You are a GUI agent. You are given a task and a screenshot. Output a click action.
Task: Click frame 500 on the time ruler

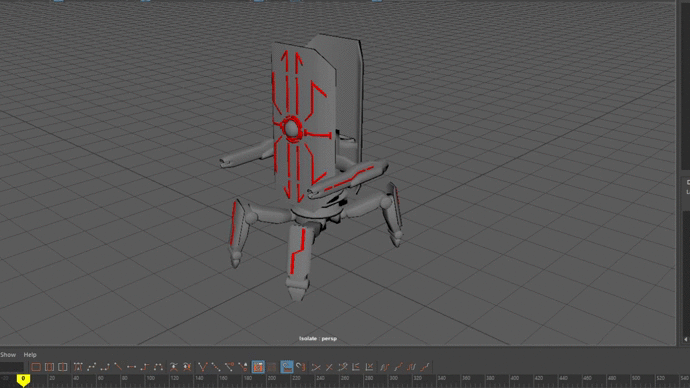pos(636,378)
